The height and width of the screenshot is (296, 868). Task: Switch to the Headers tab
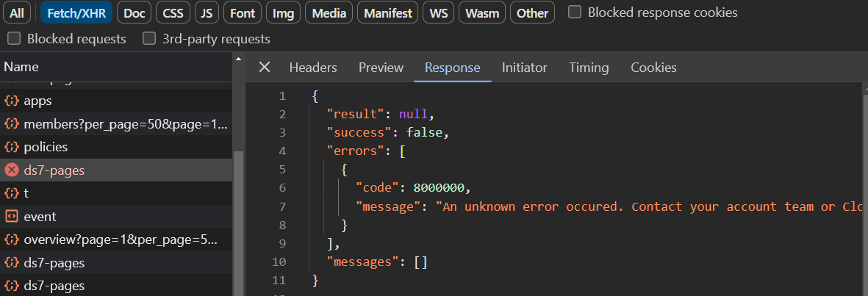point(313,68)
